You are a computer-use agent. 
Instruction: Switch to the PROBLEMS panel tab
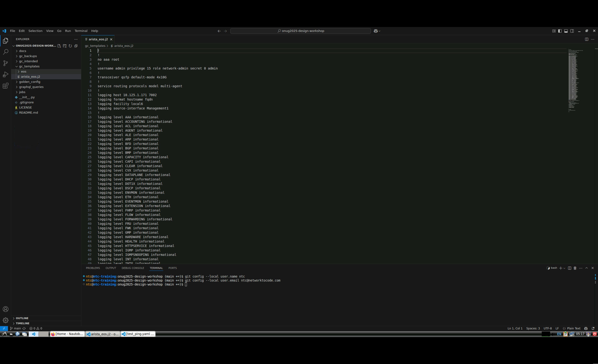point(93,268)
